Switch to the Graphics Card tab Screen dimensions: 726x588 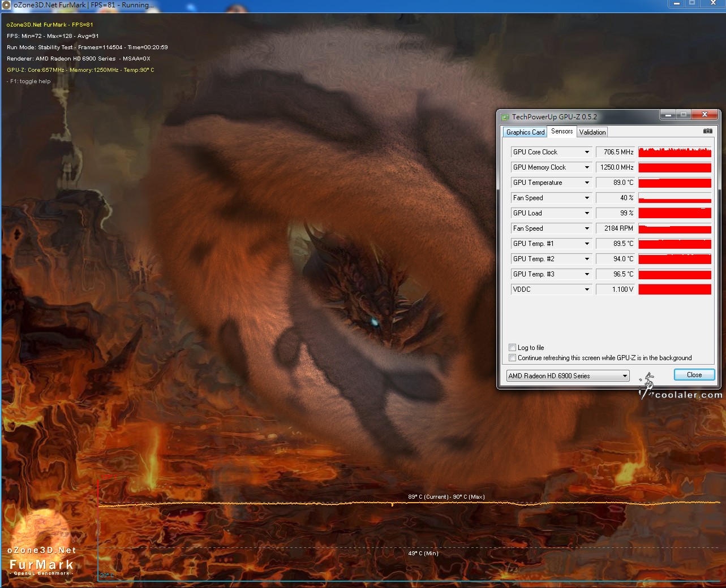pos(525,132)
